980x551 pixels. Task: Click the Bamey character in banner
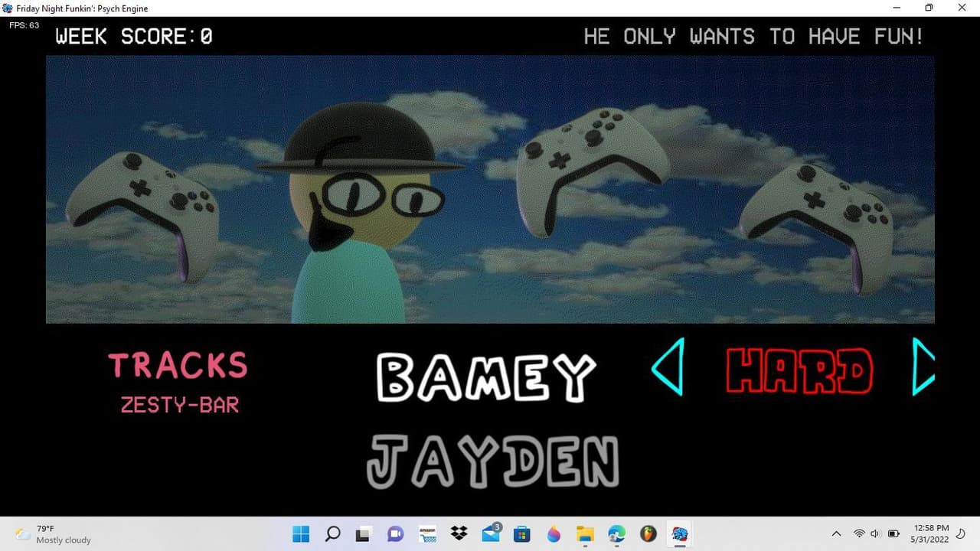coord(360,214)
